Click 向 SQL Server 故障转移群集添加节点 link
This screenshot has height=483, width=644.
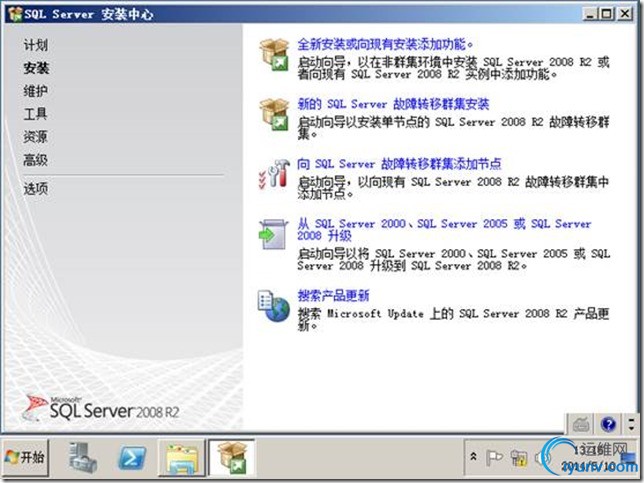click(399, 164)
